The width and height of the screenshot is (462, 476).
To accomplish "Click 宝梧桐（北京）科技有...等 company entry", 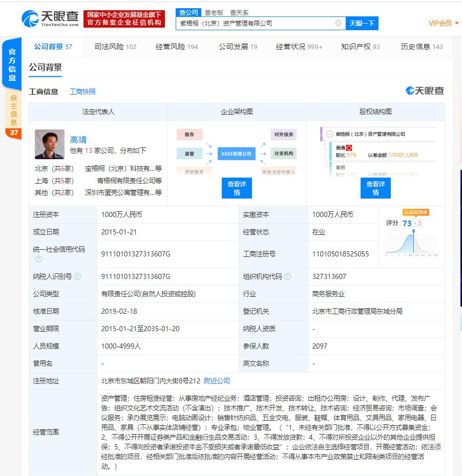I will 123,168.
